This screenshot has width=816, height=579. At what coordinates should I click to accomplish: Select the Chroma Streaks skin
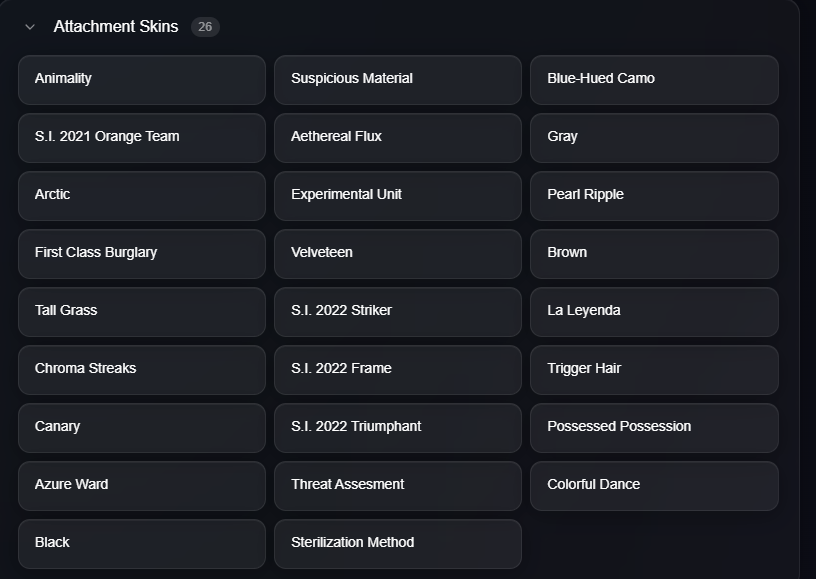coord(141,369)
